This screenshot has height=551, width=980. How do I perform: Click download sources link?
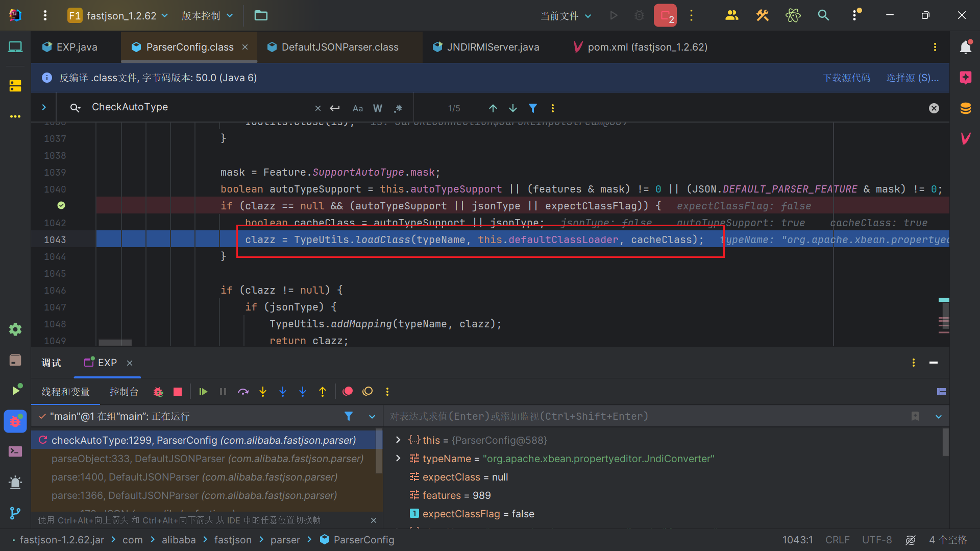tap(847, 78)
